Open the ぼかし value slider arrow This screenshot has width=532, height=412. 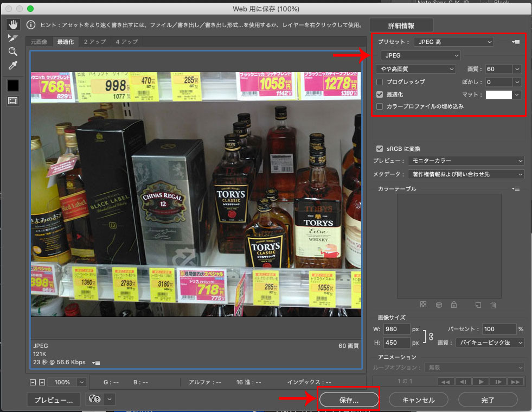[517, 82]
